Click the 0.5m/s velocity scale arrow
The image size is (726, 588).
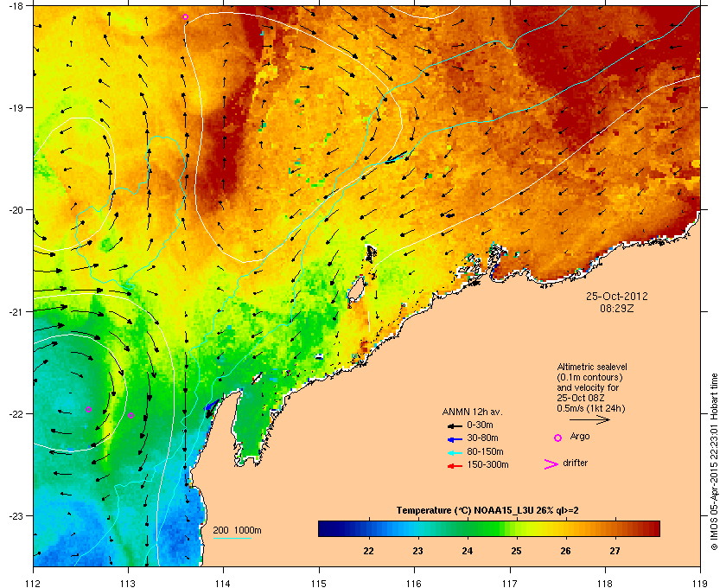click(x=589, y=420)
